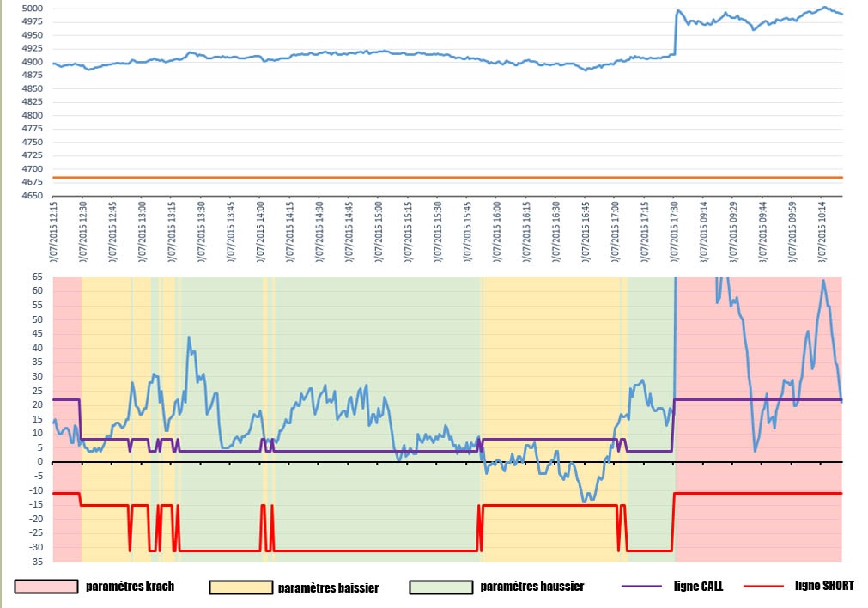Click the 17:30 time label on the x-axis

tap(675, 232)
